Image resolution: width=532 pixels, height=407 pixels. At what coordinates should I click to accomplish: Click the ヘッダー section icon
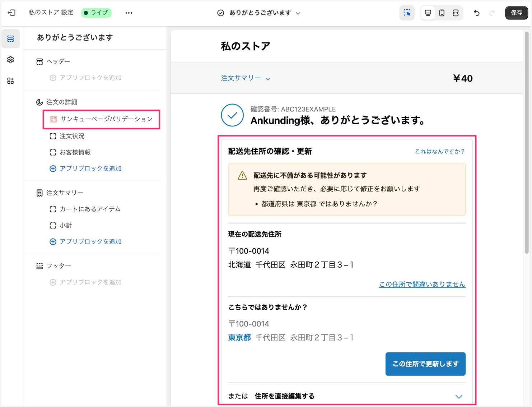[x=39, y=62]
